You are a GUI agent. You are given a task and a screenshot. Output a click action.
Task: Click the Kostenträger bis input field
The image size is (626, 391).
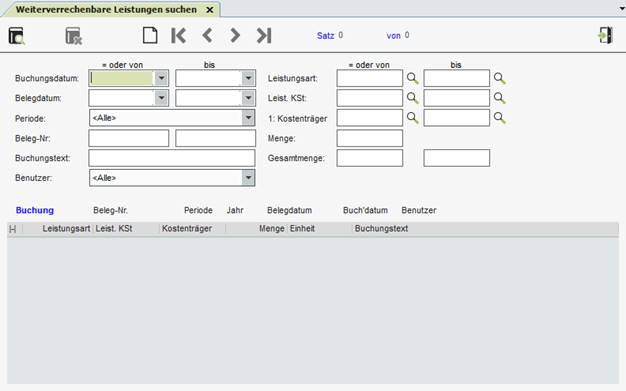click(456, 118)
